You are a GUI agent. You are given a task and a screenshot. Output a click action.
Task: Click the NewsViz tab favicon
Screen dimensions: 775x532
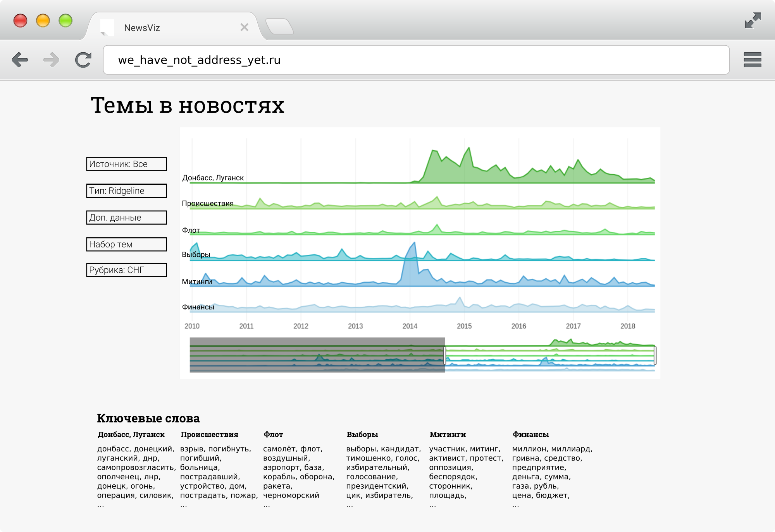pyautogui.click(x=107, y=27)
